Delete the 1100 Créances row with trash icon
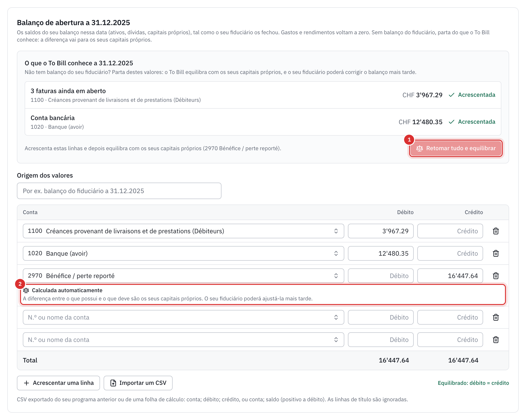Screen dimensions: 526x420 [x=495, y=231]
